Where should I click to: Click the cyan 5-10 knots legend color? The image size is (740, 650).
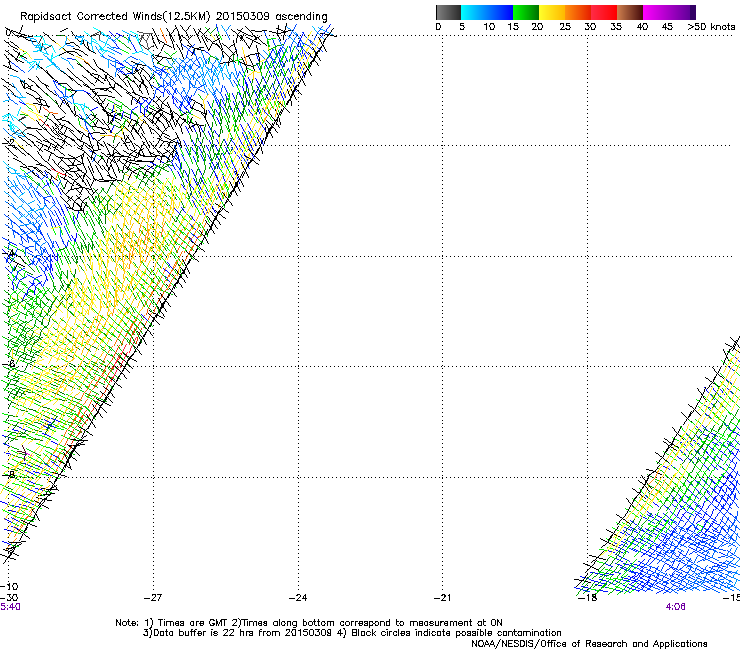474,12
